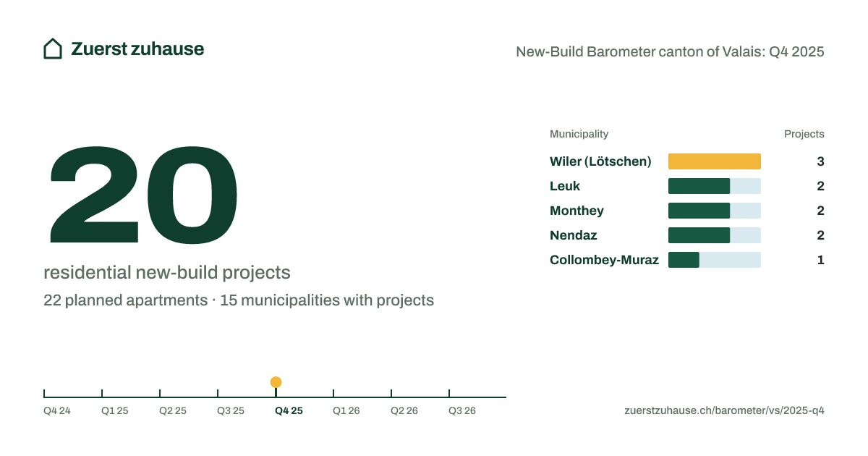The height and width of the screenshot is (456, 868).
Task: Click the Zuerst zuhause house logo icon
Action: coord(53,48)
